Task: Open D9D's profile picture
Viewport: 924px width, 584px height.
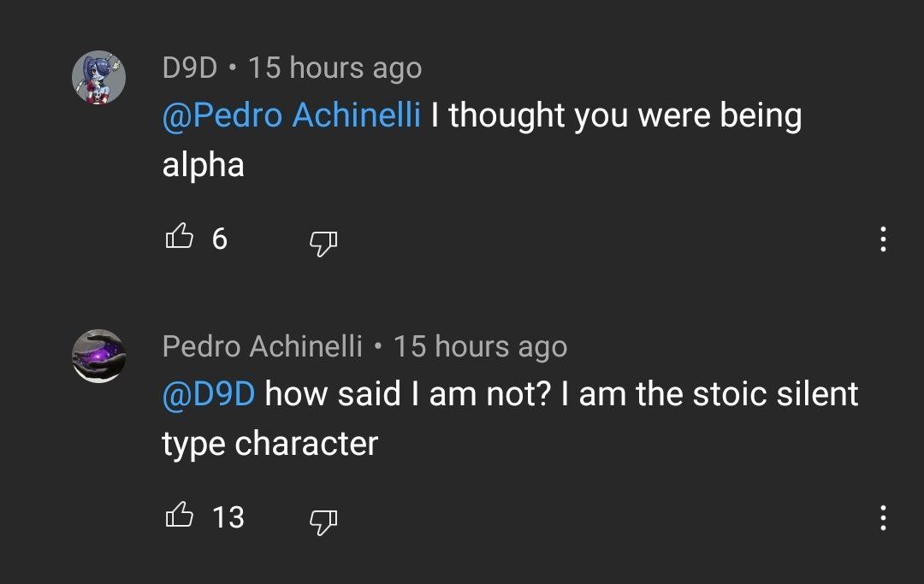Action: (98, 77)
